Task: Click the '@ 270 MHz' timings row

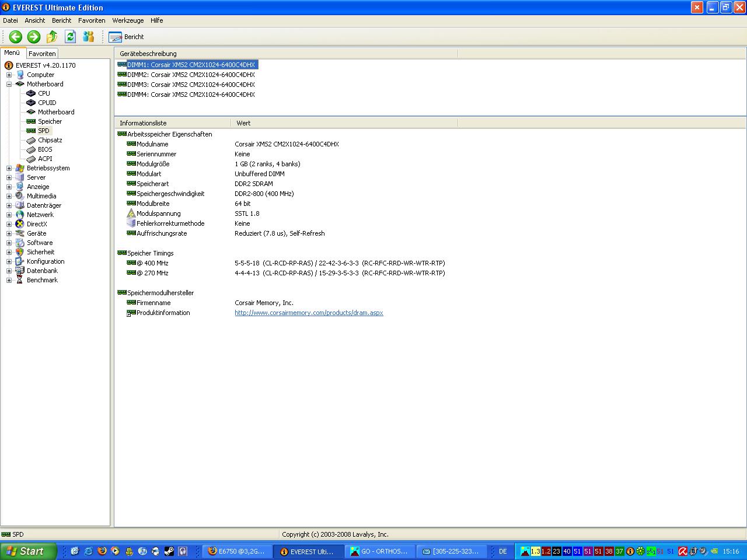Action: [x=286, y=273]
